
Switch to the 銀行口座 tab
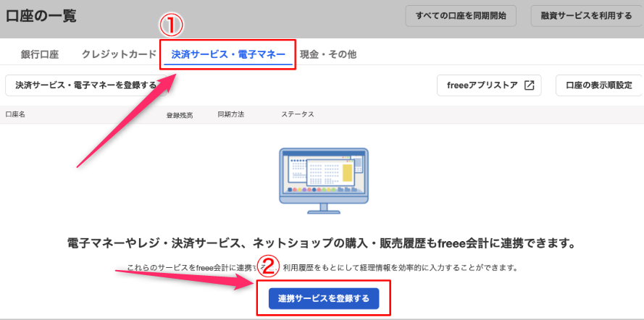coord(39,54)
